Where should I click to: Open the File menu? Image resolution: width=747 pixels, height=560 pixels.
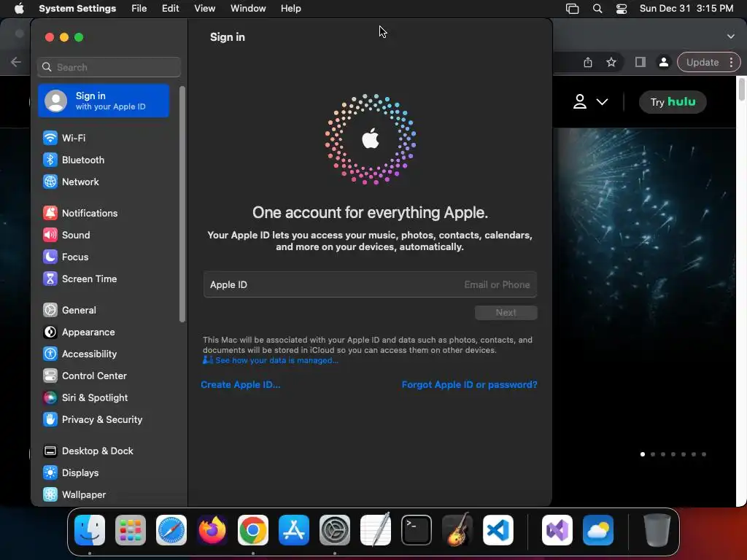(139, 9)
